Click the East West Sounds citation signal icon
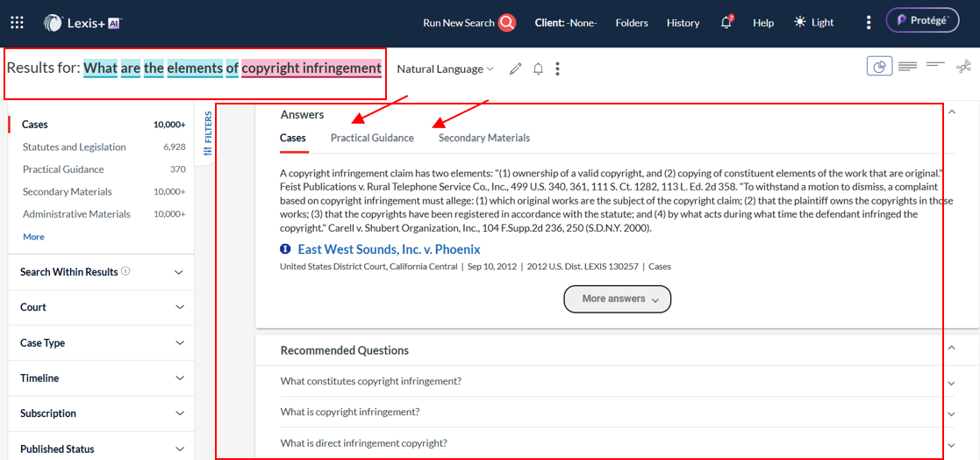 tap(286, 249)
